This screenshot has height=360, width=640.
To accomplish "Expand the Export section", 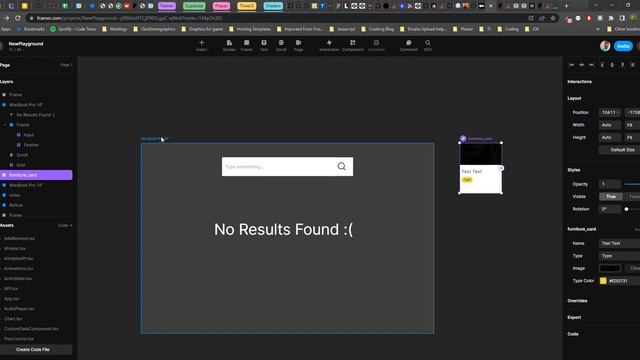I will click(x=574, y=317).
